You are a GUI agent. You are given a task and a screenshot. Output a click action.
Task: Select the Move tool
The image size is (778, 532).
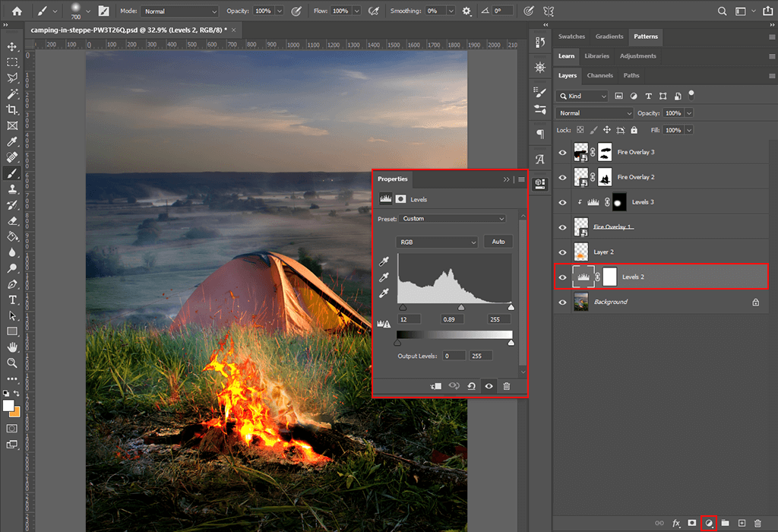12,46
